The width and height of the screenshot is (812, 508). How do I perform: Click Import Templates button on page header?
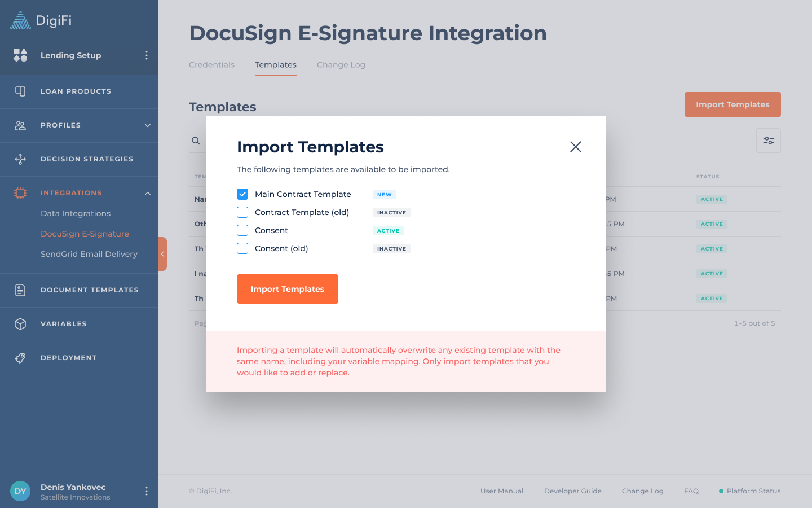[732, 104]
